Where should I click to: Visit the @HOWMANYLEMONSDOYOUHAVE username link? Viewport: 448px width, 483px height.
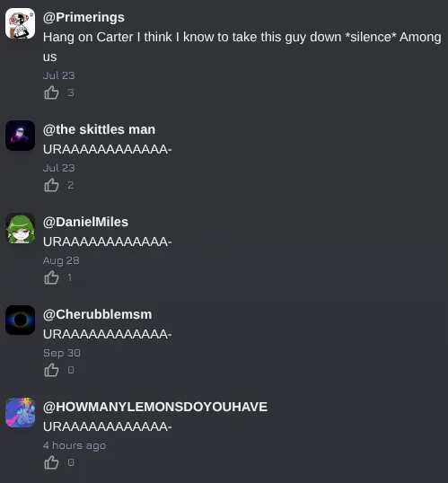click(155, 407)
